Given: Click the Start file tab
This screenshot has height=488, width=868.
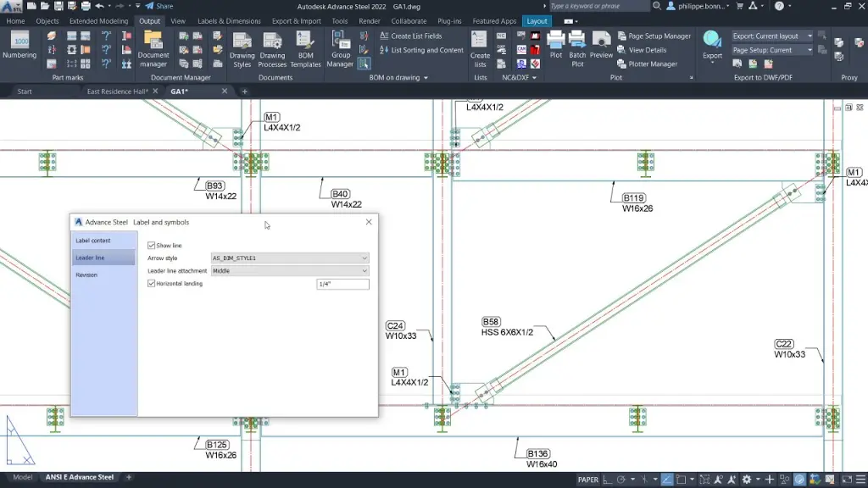Looking at the screenshot, I should [25, 91].
